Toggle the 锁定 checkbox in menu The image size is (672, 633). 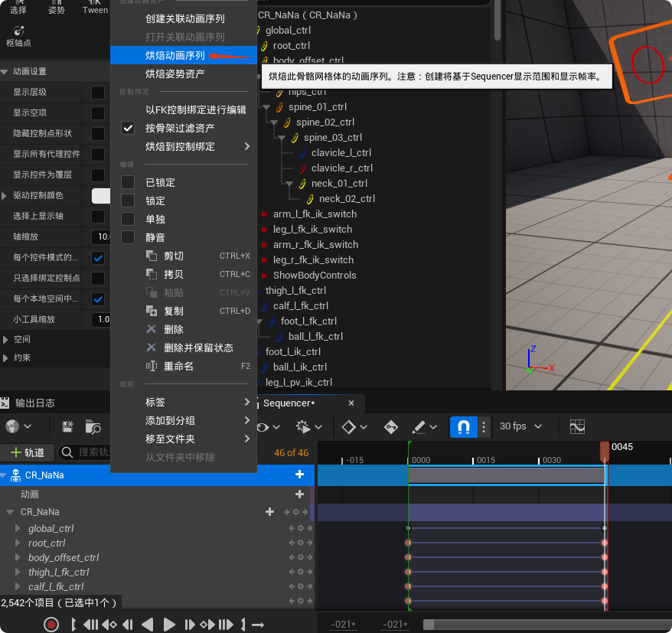[x=128, y=201]
